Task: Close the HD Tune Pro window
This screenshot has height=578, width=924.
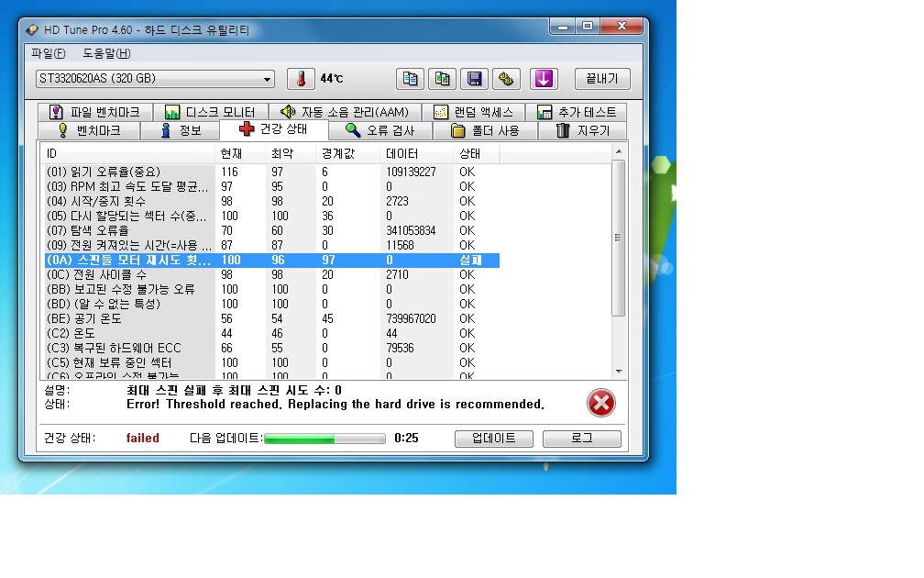Action: coord(621,27)
